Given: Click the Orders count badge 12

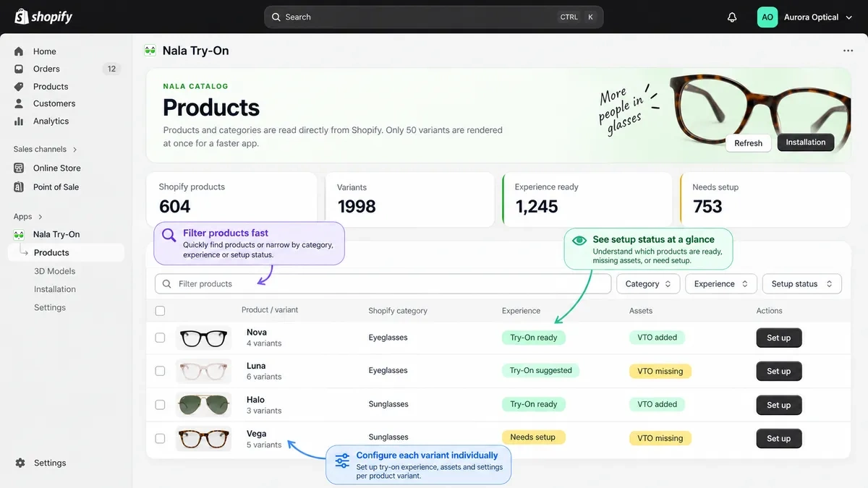Looking at the screenshot, I should click(111, 69).
